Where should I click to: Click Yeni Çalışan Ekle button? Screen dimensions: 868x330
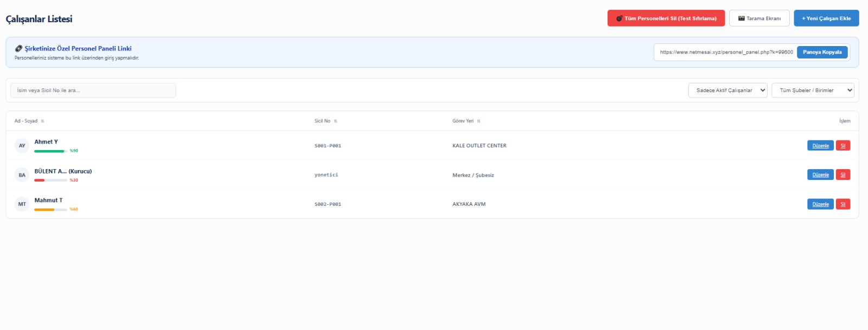coord(826,18)
